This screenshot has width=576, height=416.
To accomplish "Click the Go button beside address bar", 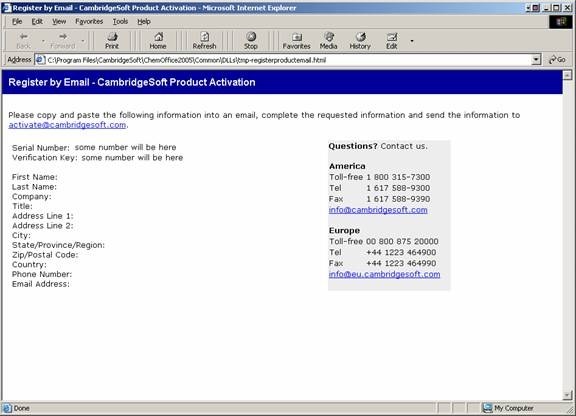I will (557, 60).
